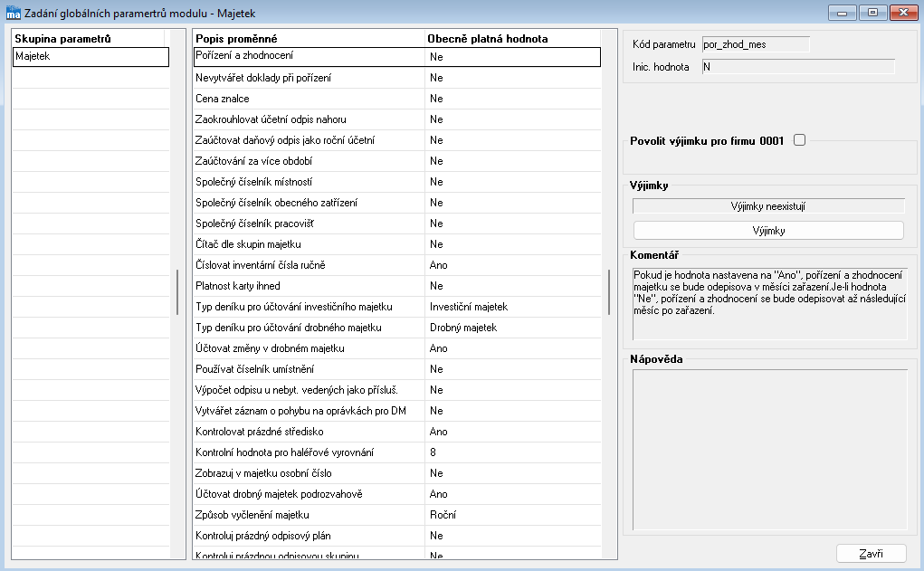Select 'Číslovat inventární čísla ručně' row
The image size is (924, 571).
tap(397, 265)
